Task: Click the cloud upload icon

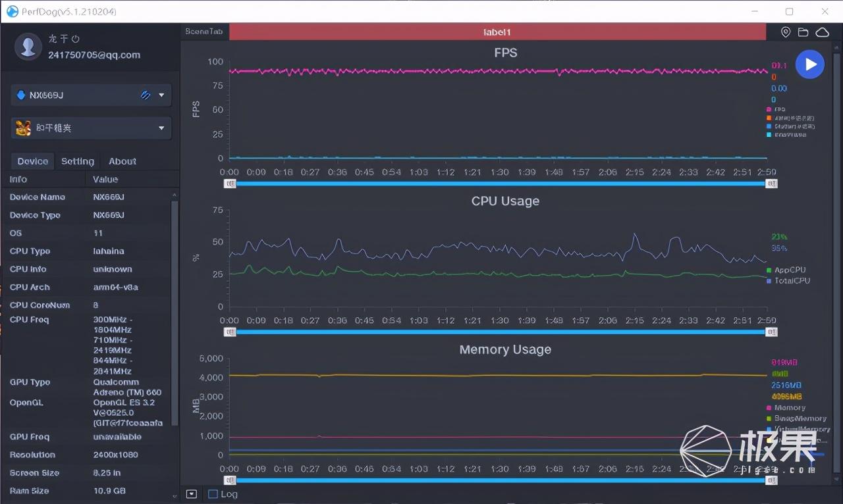Action: click(x=822, y=32)
